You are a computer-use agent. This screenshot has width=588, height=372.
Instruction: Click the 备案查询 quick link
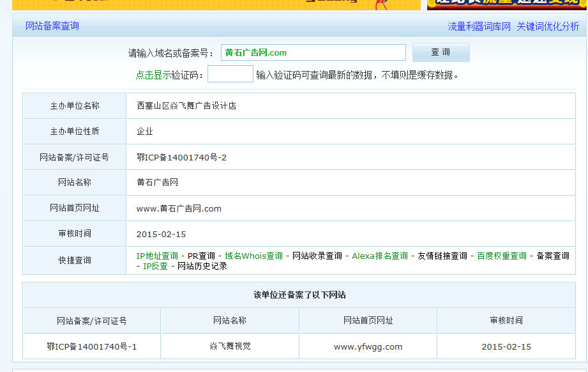[553, 256]
